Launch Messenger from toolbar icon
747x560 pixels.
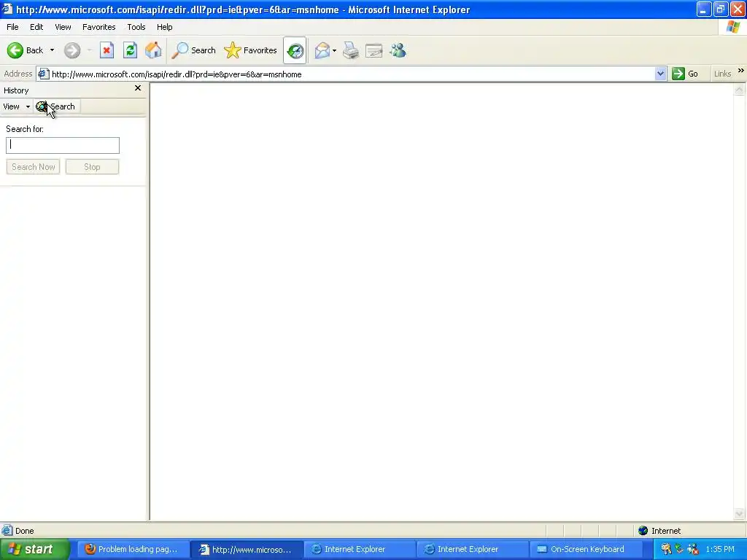point(398,50)
